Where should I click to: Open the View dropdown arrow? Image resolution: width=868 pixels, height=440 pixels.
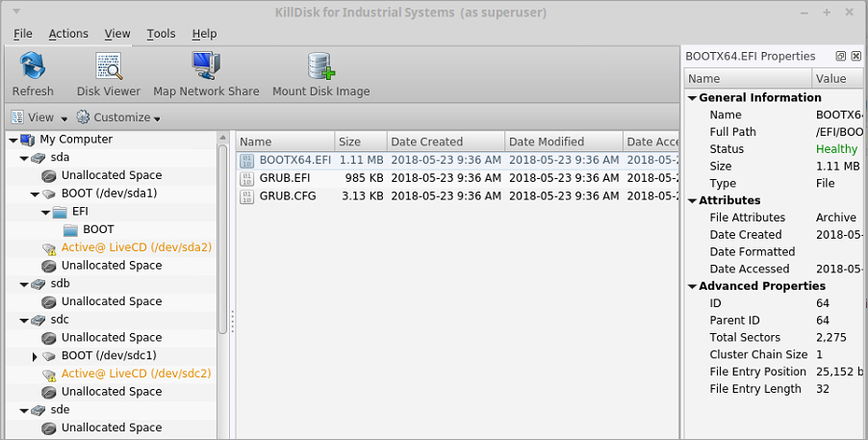click(64, 118)
